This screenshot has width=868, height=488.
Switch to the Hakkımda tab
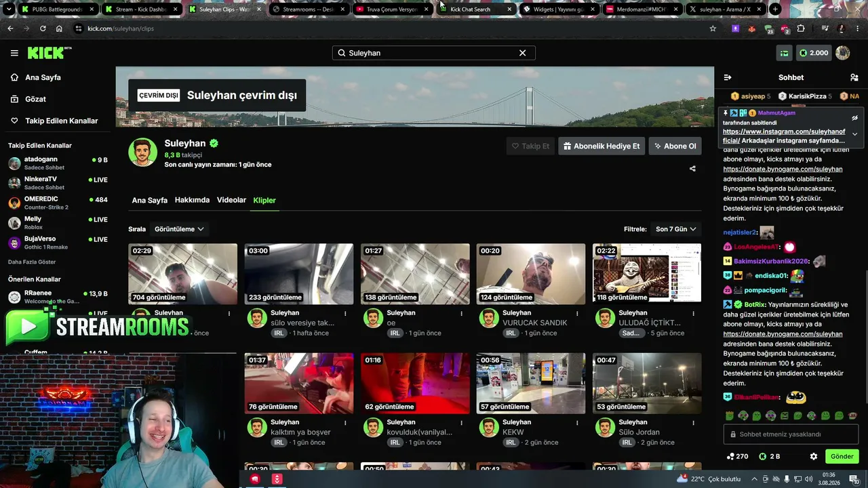192,200
